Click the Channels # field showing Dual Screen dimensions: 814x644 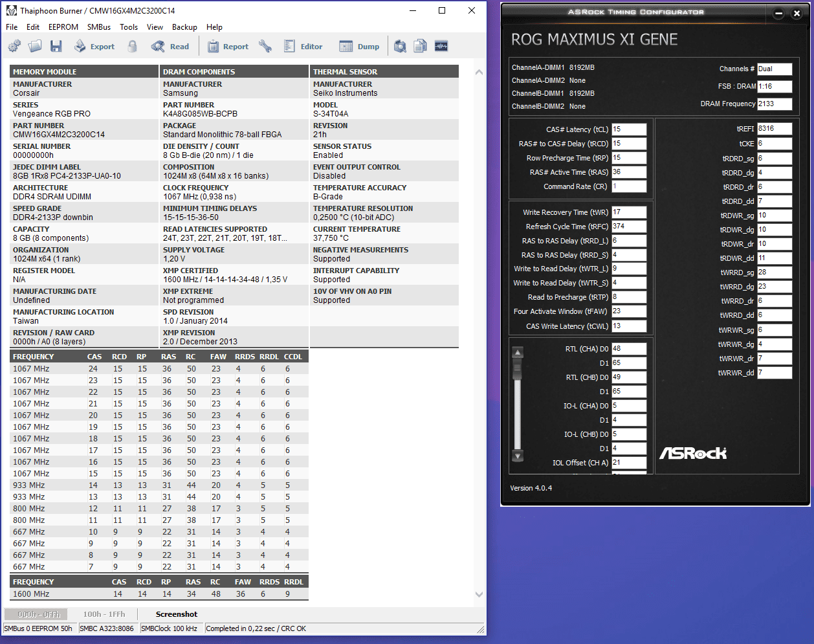click(x=775, y=69)
